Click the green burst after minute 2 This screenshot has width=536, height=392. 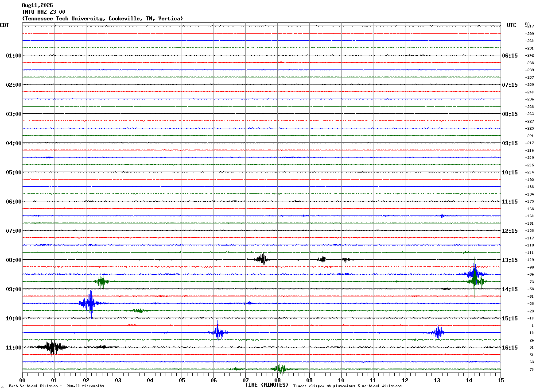pos(102,281)
